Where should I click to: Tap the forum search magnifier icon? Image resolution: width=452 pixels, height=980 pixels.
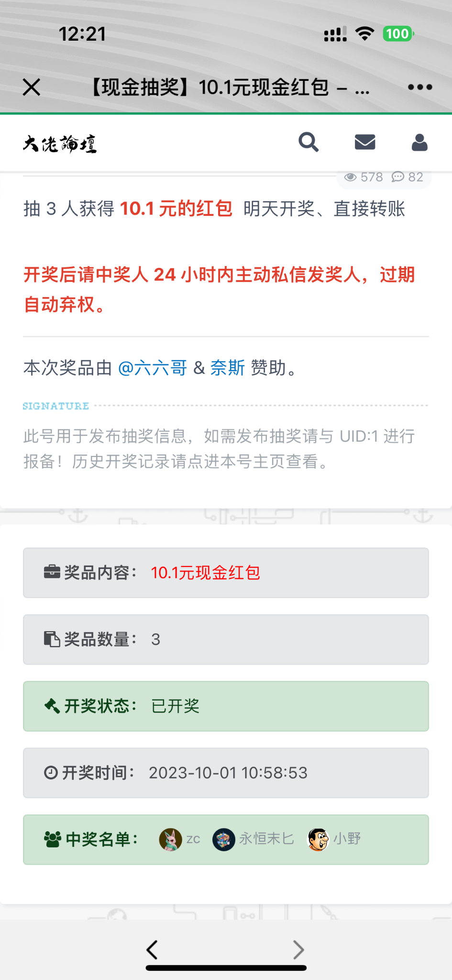309,142
